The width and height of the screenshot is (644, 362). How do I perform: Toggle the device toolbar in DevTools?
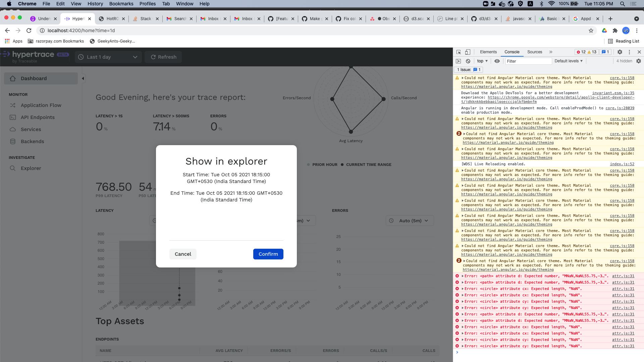tap(468, 52)
